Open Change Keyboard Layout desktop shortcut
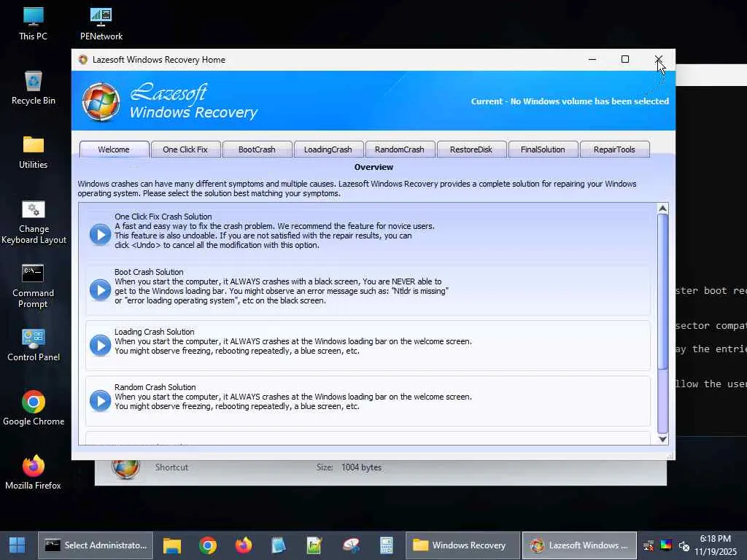This screenshot has width=747, height=560. (34, 222)
